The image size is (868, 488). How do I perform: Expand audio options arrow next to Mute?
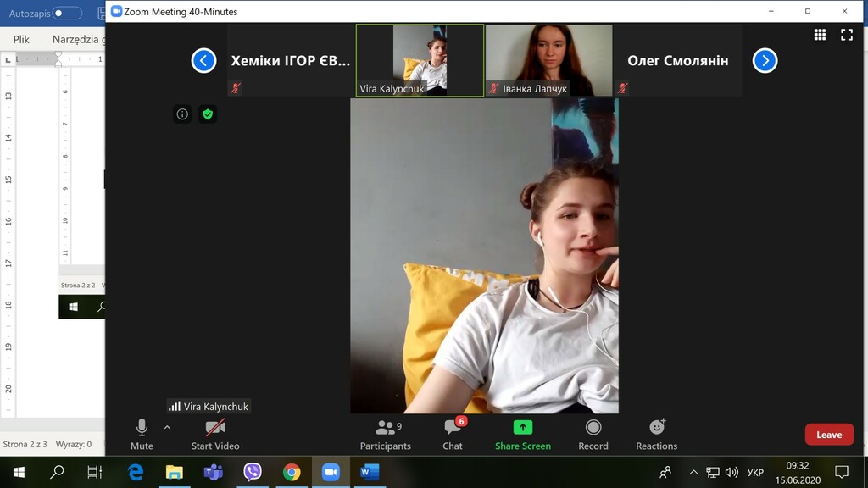pyautogui.click(x=167, y=428)
